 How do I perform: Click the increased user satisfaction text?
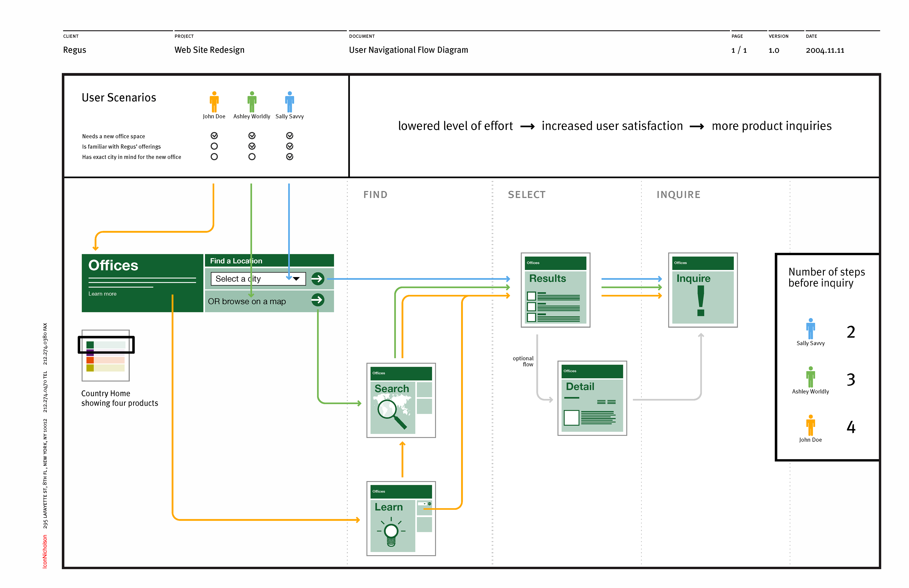(x=612, y=126)
